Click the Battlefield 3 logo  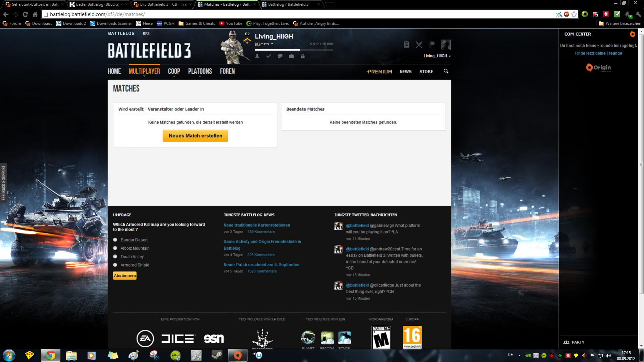tap(149, 51)
